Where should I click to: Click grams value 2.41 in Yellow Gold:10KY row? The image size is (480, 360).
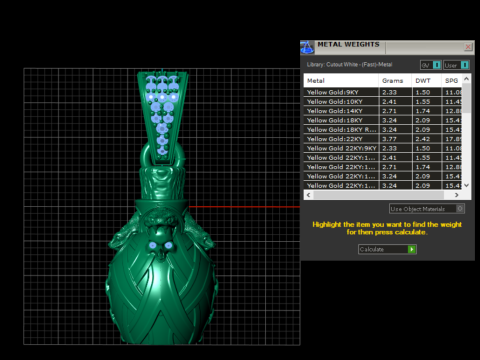coord(389,102)
